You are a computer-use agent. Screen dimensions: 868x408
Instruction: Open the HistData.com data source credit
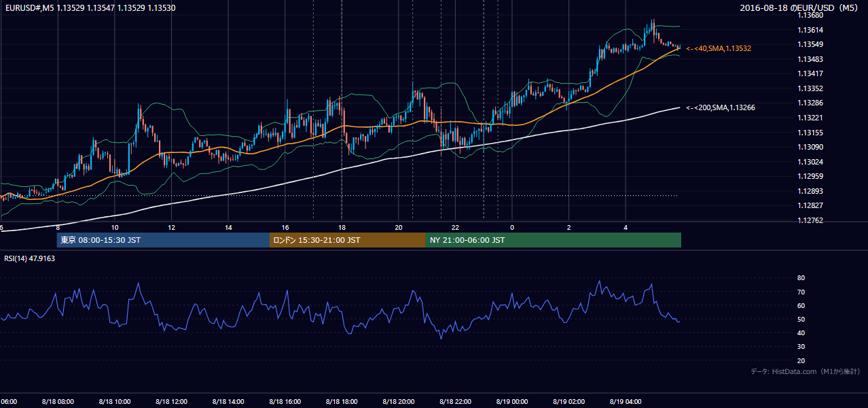(806, 371)
